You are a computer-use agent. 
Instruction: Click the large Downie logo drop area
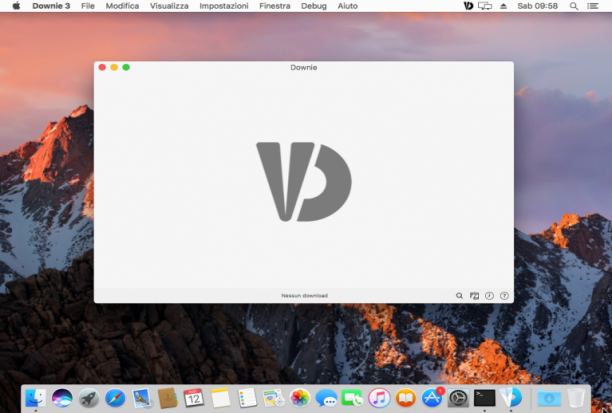pos(304,182)
